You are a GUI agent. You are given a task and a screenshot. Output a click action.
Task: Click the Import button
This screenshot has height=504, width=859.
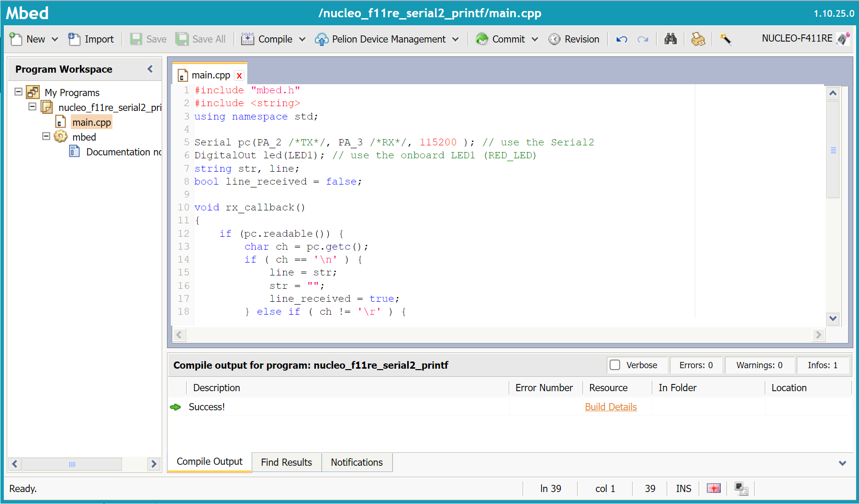pos(91,39)
